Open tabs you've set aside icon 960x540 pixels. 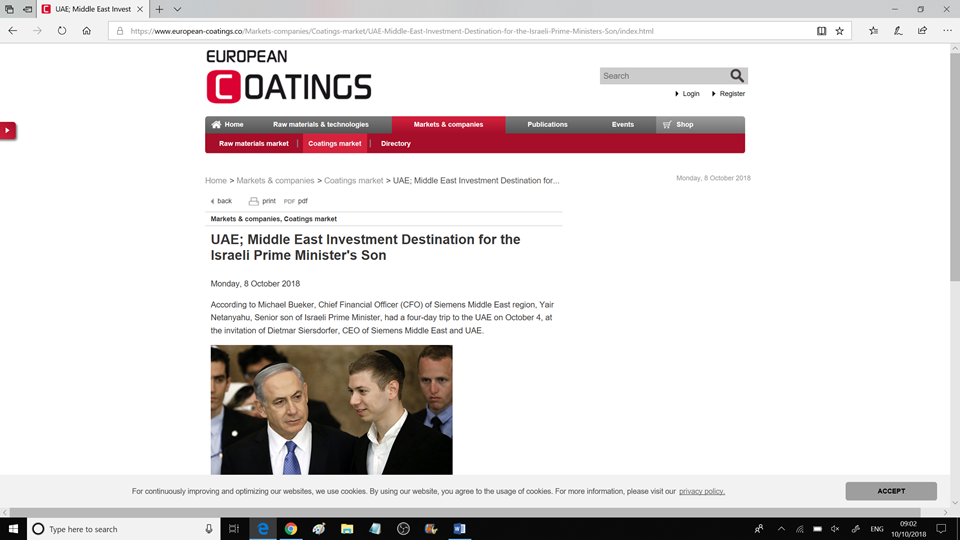[9, 9]
